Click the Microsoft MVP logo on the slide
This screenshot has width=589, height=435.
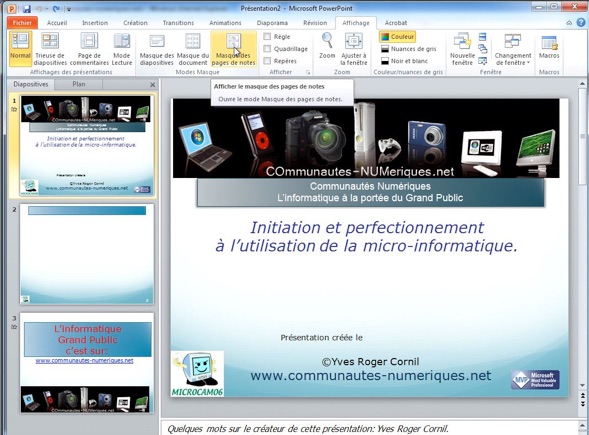(x=535, y=379)
